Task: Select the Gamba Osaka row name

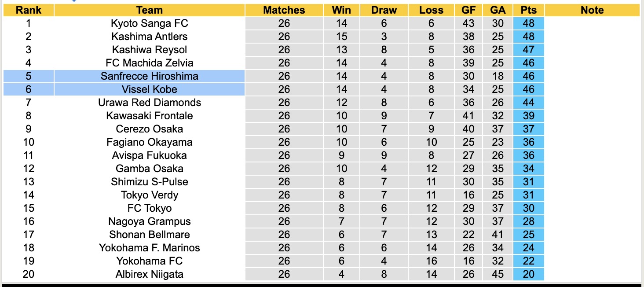Action: click(150, 169)
